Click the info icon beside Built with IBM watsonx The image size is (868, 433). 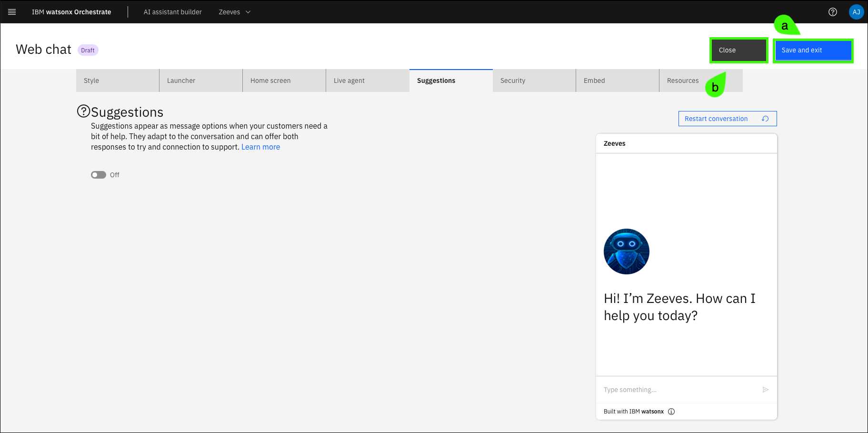coord(671,412)
